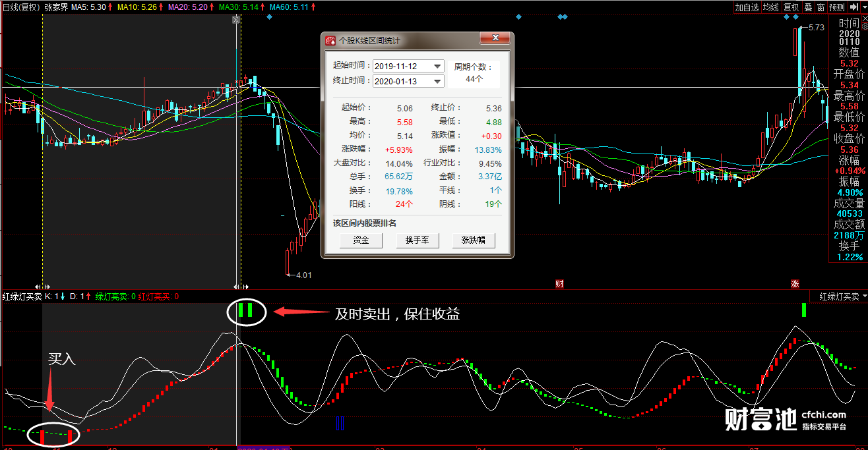The width and height of the screenshot is (868, 450).
Task: Click the 红绿灯买卖 indicator name label
Action: pyautogui.click(x=22, y=296)
